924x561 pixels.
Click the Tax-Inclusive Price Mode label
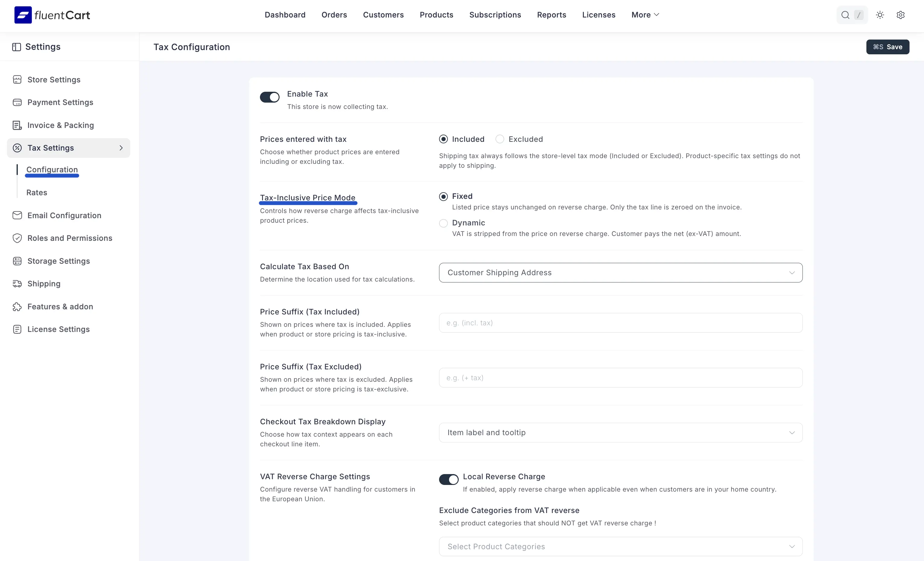tap(308, 198)
